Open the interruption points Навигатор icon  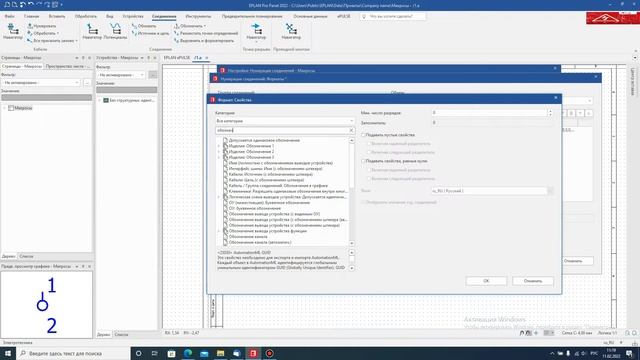pos(256,32)
